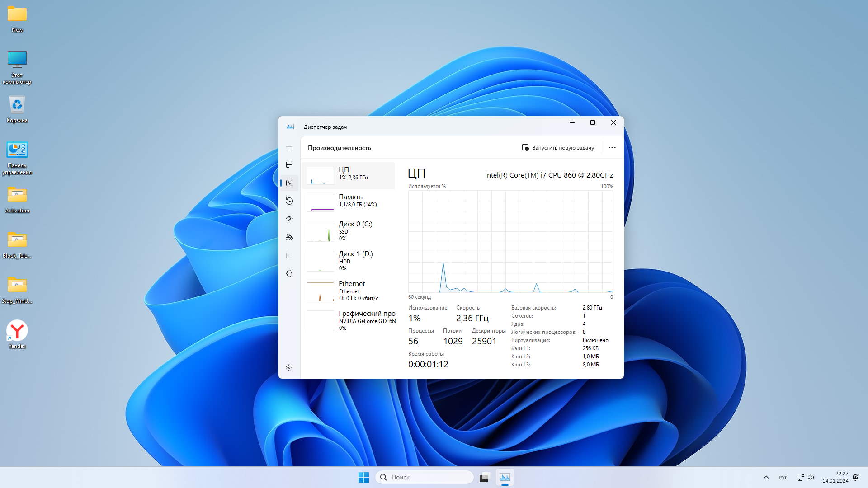Open Services puzzle icon in sidebar
The image size is (868, 488).
[289, 273]
